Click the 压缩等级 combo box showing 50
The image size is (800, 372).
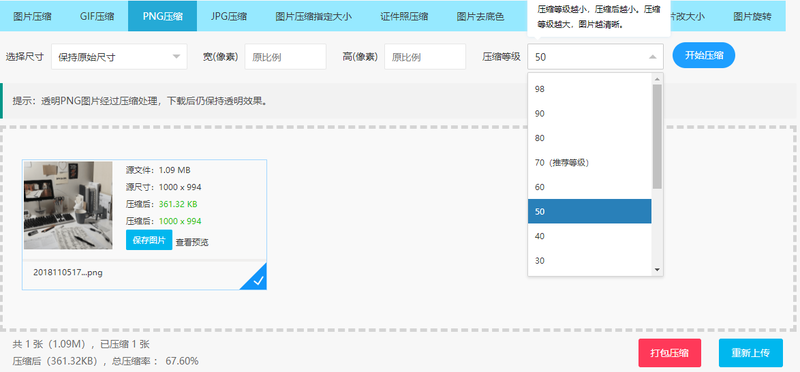pyautogui.click(x=595, y=57)
